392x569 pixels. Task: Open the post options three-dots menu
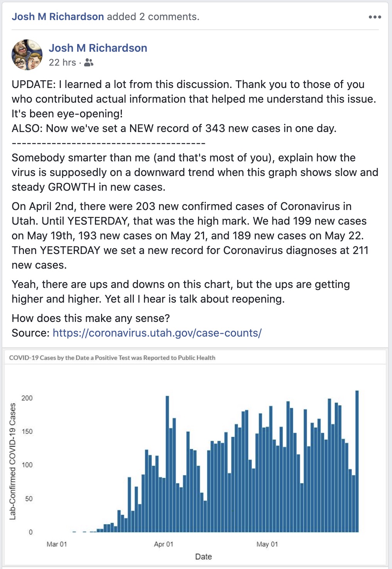pyautogui.click(x=375, y=17)
